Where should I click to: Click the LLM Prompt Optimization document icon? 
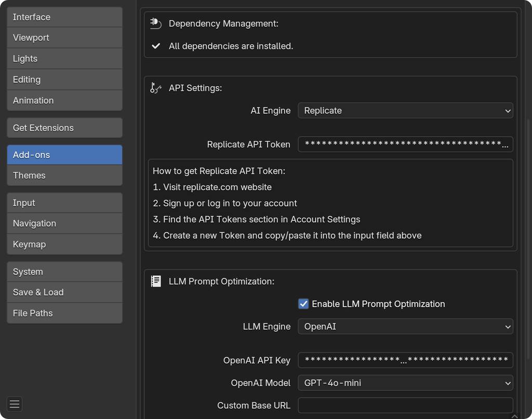[x=155, y=281]
